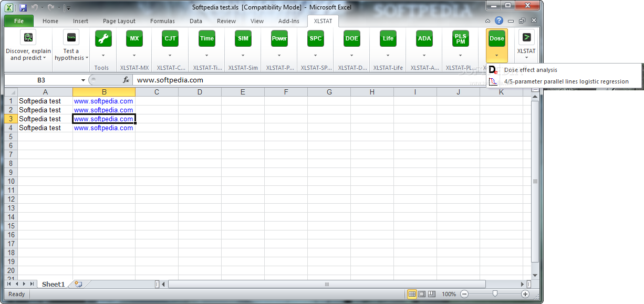
Task: Open Customize Quick Access Toolbar dropdown
Action: coord(68,8)
